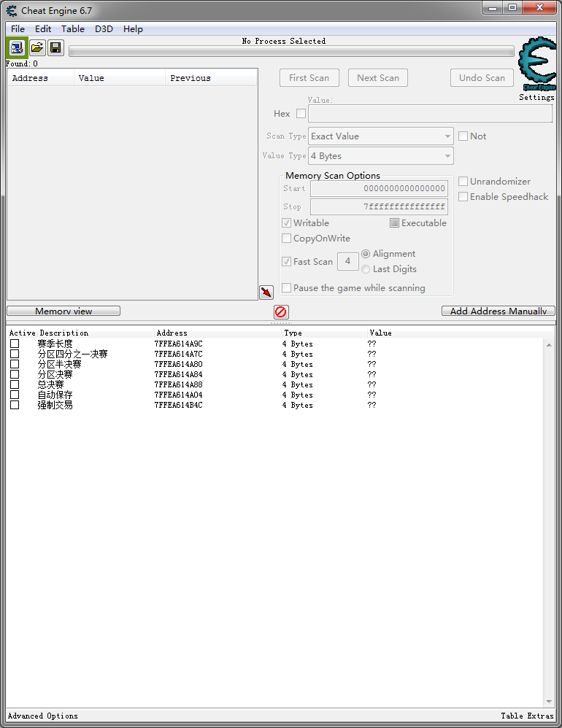Select the 总决赛 description text
This screenshot has width=562, height=728.
pos(50,384)
